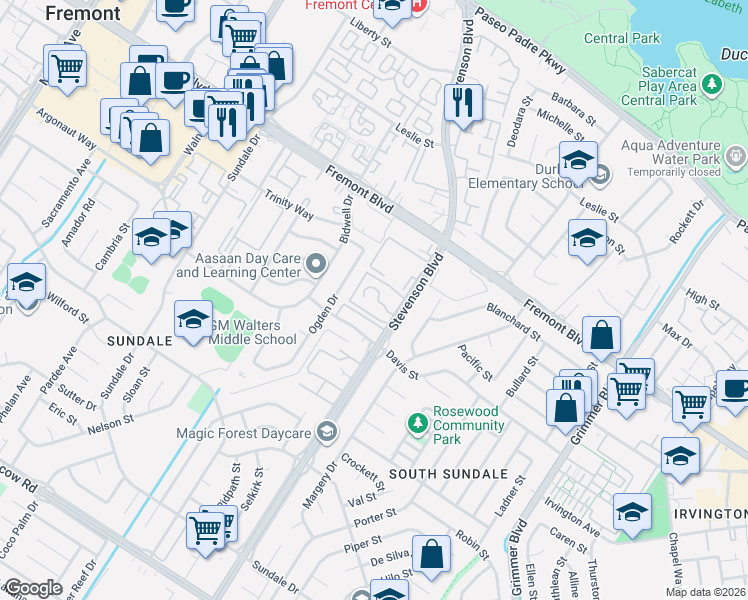Select the Fremont city label
Image resolution: width=748 pixels, height=600 pixels.
(83, 13)
